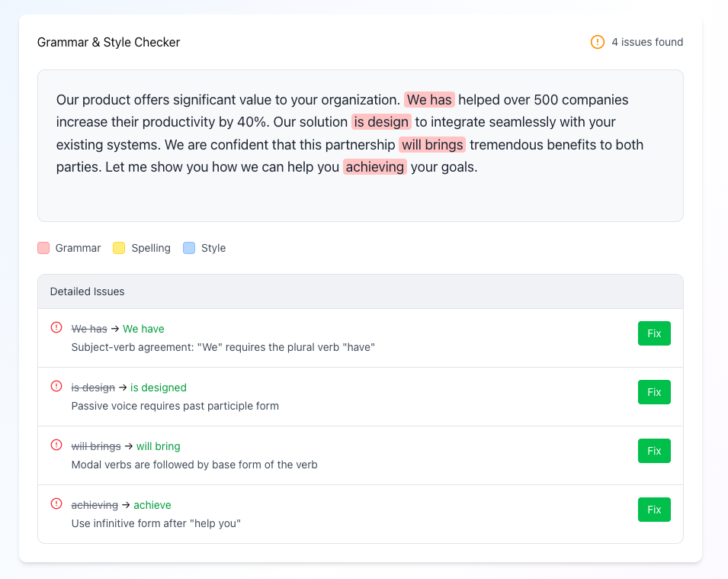This screenshot has height=579, width=728.
Task: Click the highlighted "We has" text in paragraph
Action: coord(429,99)
